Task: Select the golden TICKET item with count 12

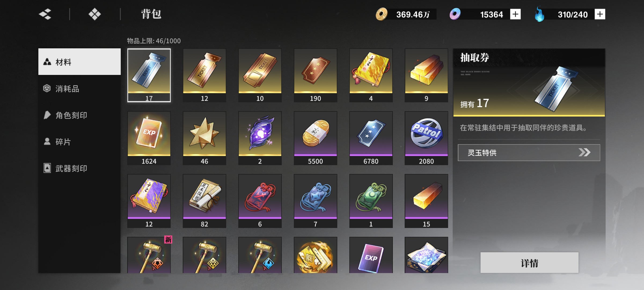Action: [x=204, y=75]
